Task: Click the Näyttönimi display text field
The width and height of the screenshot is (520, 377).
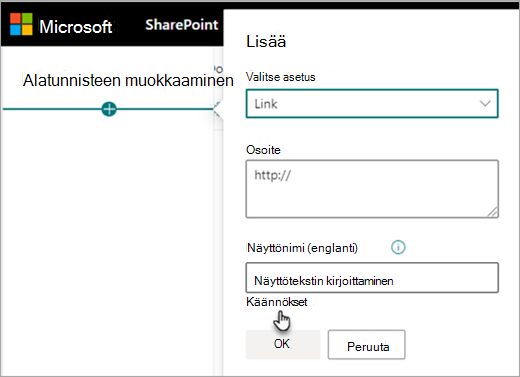Action: click(372, 278)
